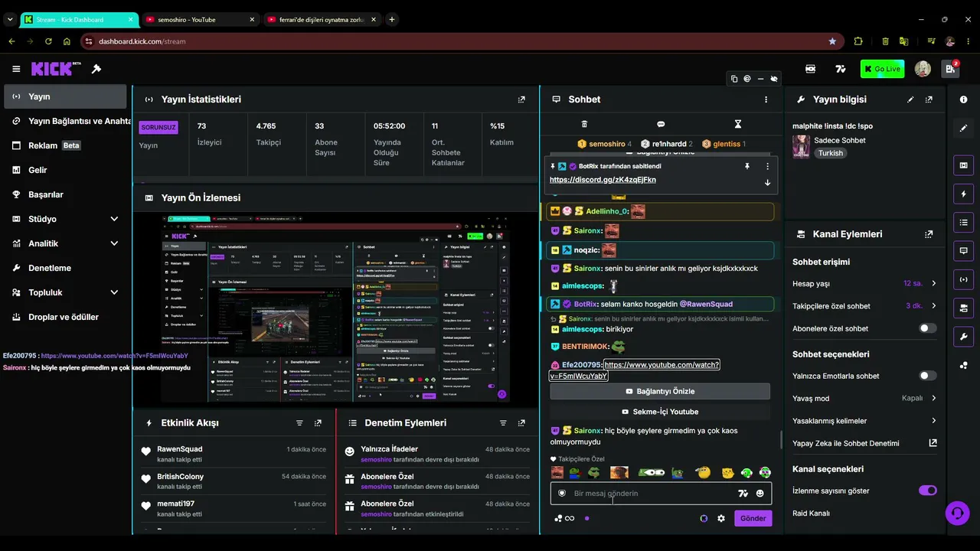Open Hesap yaşı options chevron
The image size is (980, 551).
(933, 283)
